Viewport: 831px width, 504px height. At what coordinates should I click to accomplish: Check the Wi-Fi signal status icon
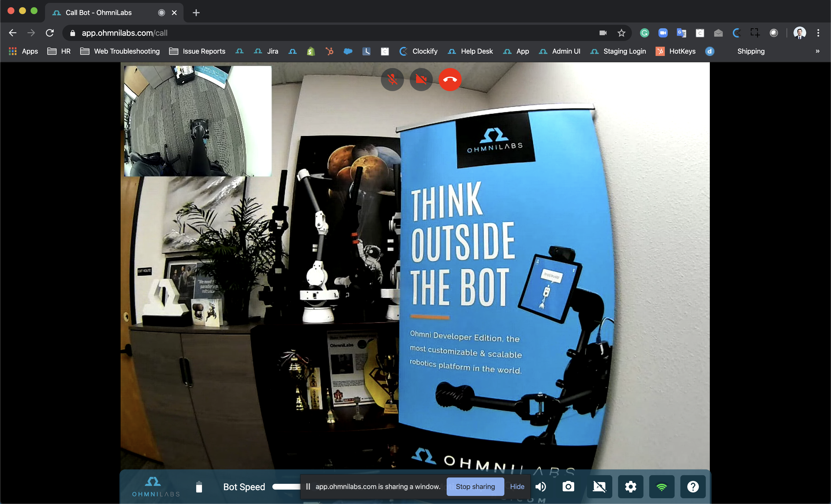tap(662, 486)
